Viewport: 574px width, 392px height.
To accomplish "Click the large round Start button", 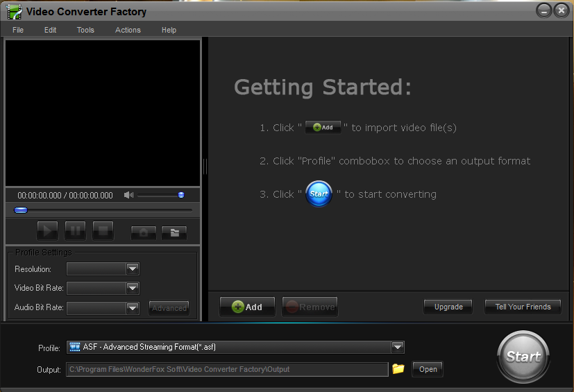I will pos(523,357).
